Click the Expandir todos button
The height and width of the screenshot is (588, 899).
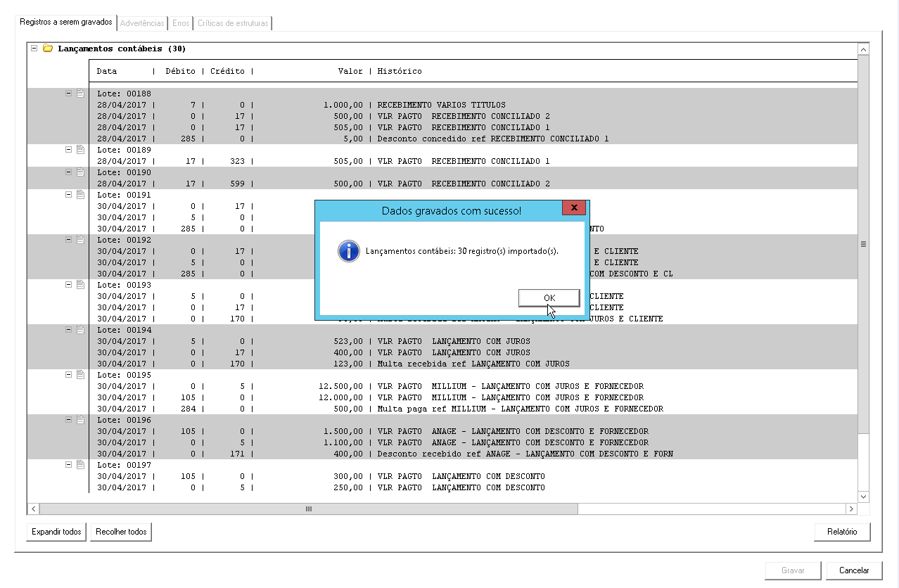coord(56,532)
